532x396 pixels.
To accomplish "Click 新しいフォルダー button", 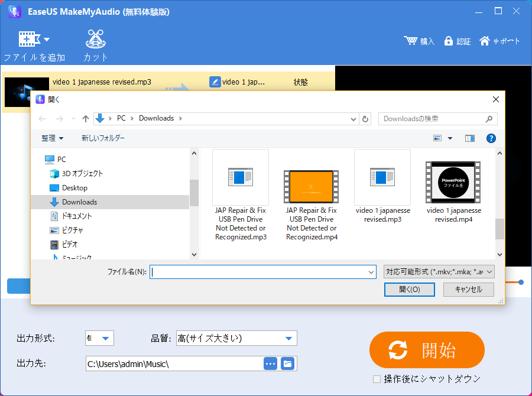I will point(103,138).
